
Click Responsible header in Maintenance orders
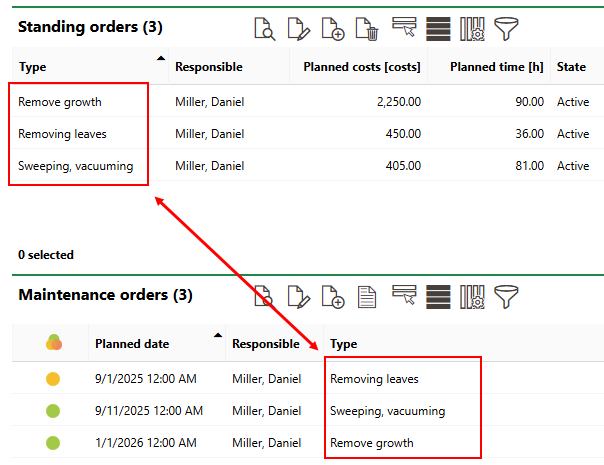click(x=266, y=344)
